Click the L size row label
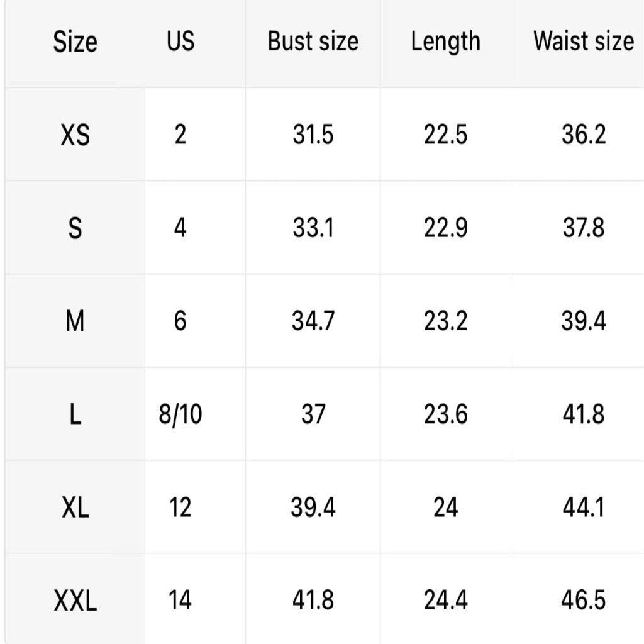This screenshot has width=644, height=644. tap(75, 414)
